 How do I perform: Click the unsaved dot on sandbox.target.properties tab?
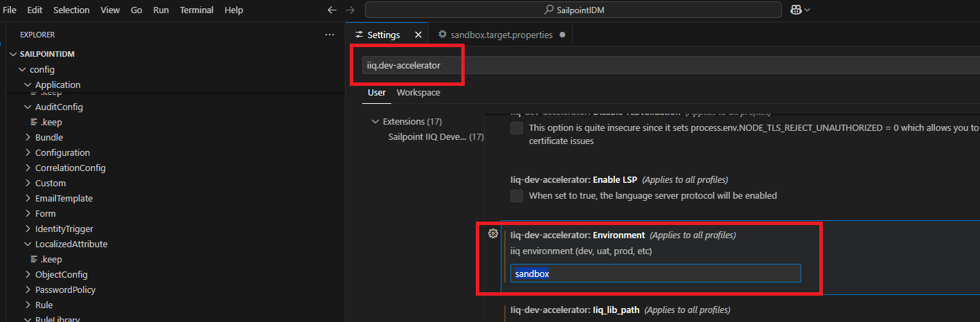pyautogui.click(x=562, y=35)
